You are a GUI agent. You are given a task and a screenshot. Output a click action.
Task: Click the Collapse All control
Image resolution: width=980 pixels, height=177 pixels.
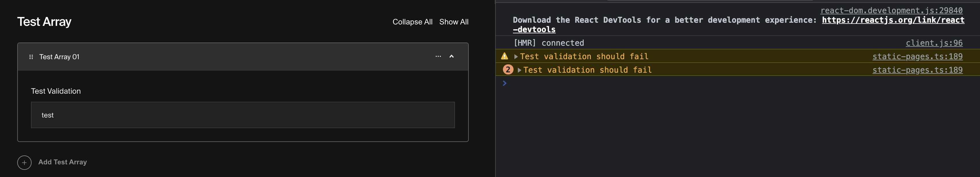[412, 22]
